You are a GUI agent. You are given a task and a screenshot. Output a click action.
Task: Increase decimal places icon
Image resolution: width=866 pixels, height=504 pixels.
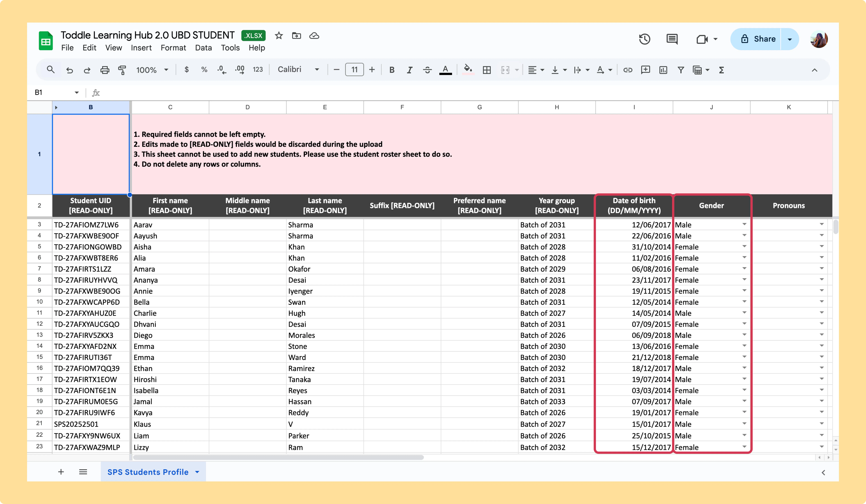pyautogui.click(x=240, y=70)
